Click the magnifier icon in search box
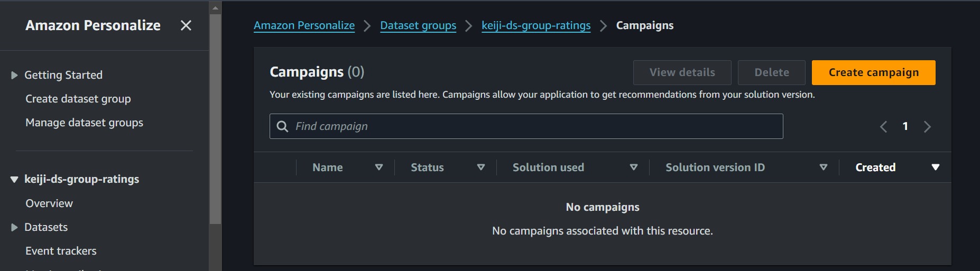The width and height of the screenshot is (980, 271). pos(283,127)
